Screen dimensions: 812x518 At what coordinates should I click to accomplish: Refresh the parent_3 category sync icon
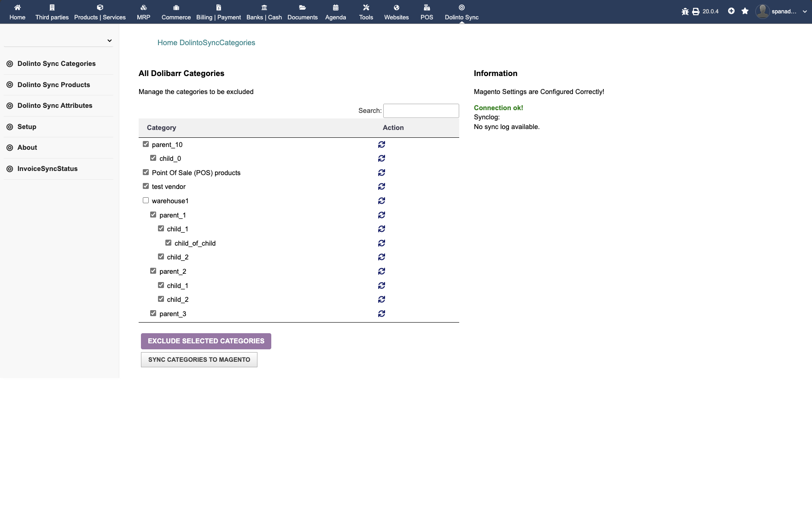coord(381,314)
